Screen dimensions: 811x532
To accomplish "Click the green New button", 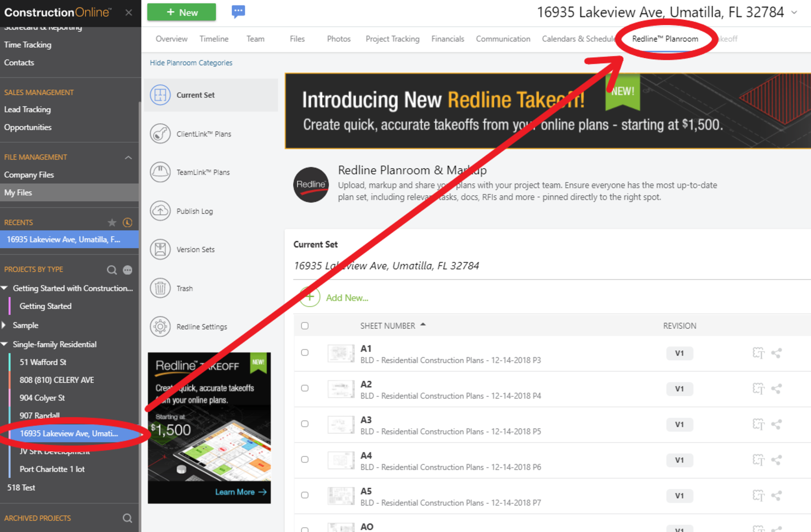I will pos(181,12).
